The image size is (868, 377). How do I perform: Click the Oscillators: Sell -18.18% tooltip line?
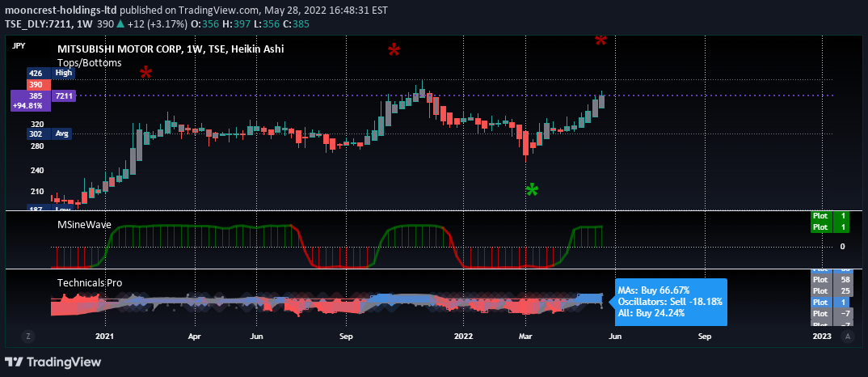point(669,302)
